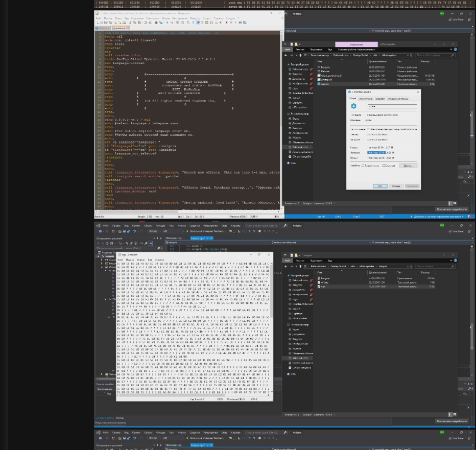Switch to large icons view in offset updater Explorer
This screenshot has width=476, height=450.
[x=455, y=203]
